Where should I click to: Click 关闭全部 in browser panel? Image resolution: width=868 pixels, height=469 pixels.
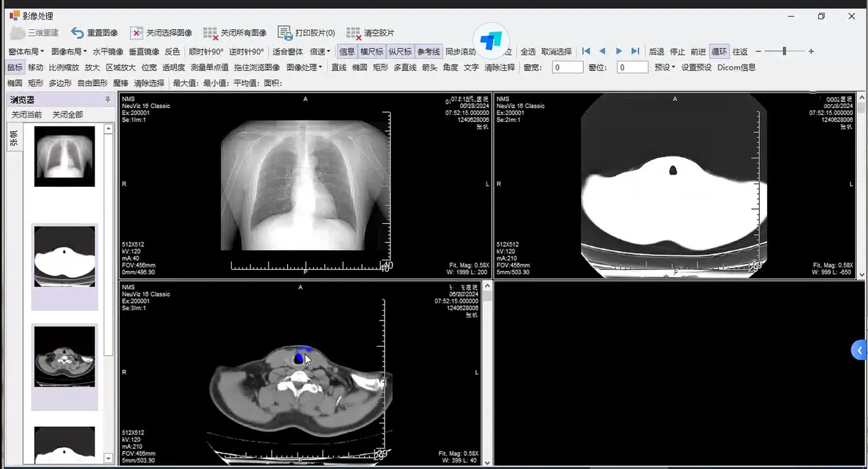tap(68, 115)
